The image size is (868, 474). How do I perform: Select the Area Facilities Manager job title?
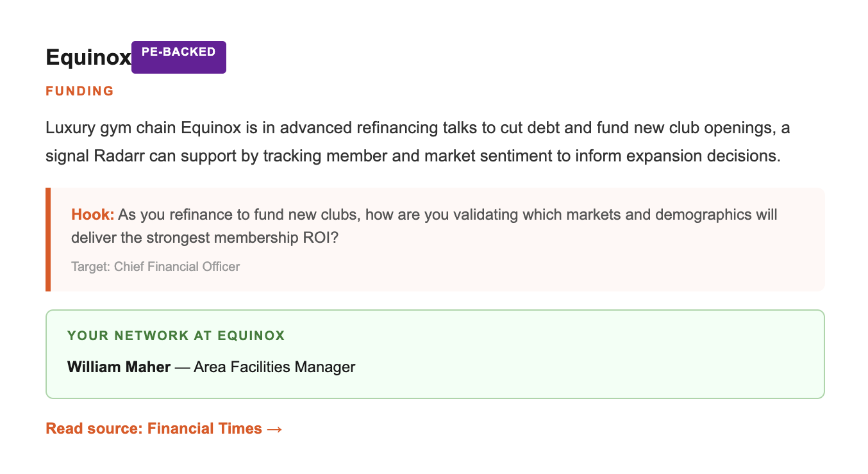click(274, 367)
